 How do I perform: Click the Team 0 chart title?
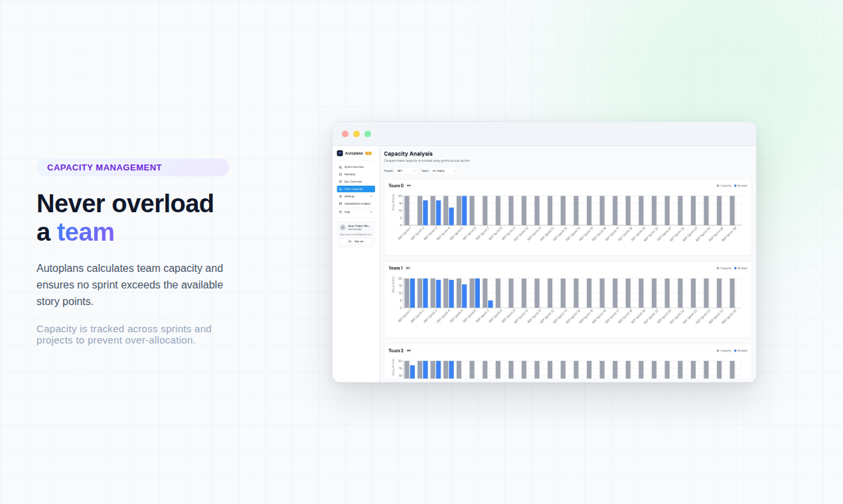[396, 186]
